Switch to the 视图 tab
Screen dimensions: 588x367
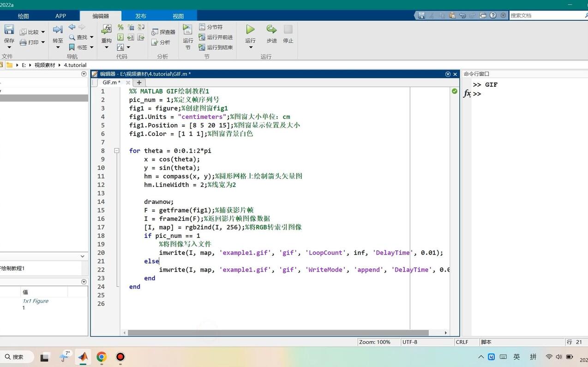pos(178,16)
